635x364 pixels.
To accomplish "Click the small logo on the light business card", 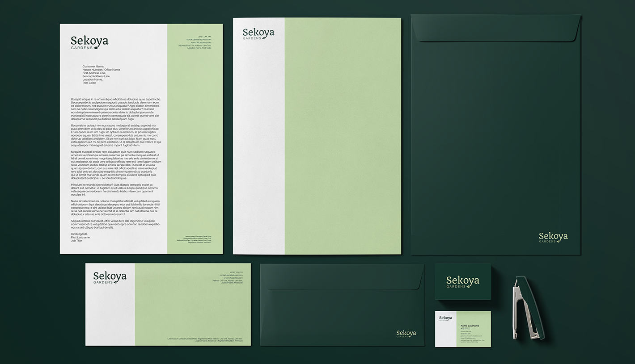I will 445,318.
